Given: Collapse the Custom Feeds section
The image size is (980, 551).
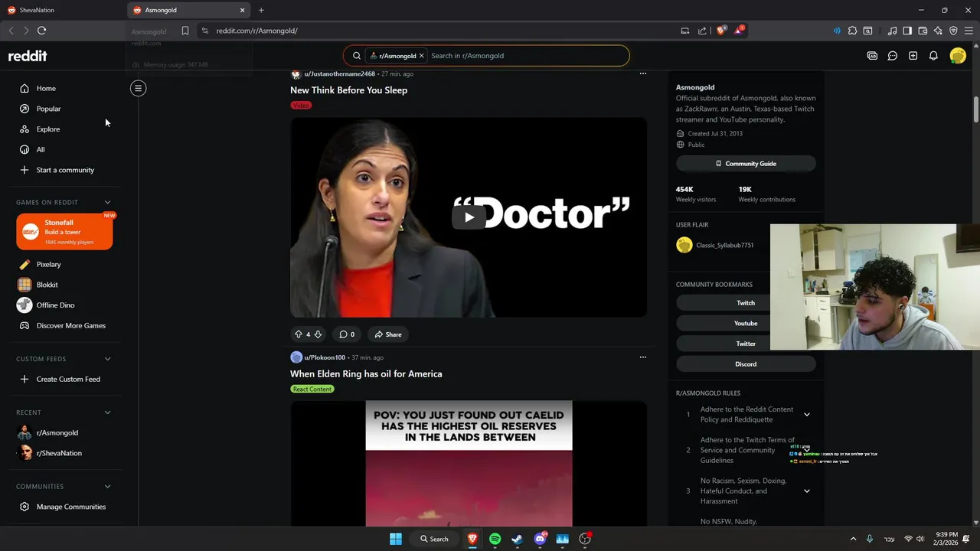Looking at the screenshot, I should 107,359.
